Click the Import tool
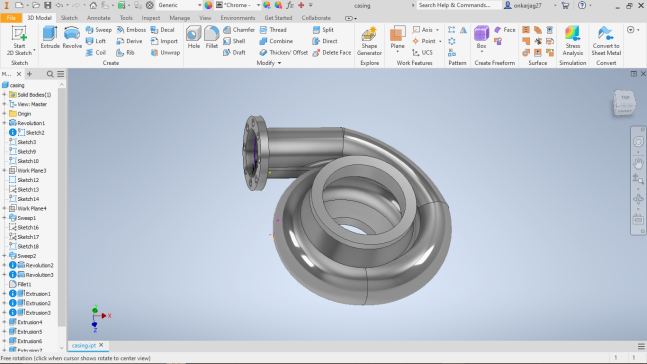The image size is (647, 364). [164, 41]
